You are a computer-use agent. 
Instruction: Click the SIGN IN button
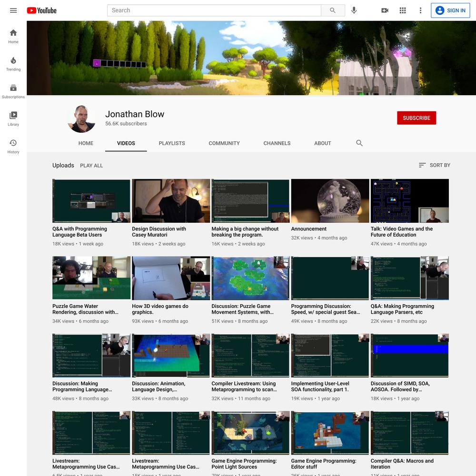pos(450,10)
